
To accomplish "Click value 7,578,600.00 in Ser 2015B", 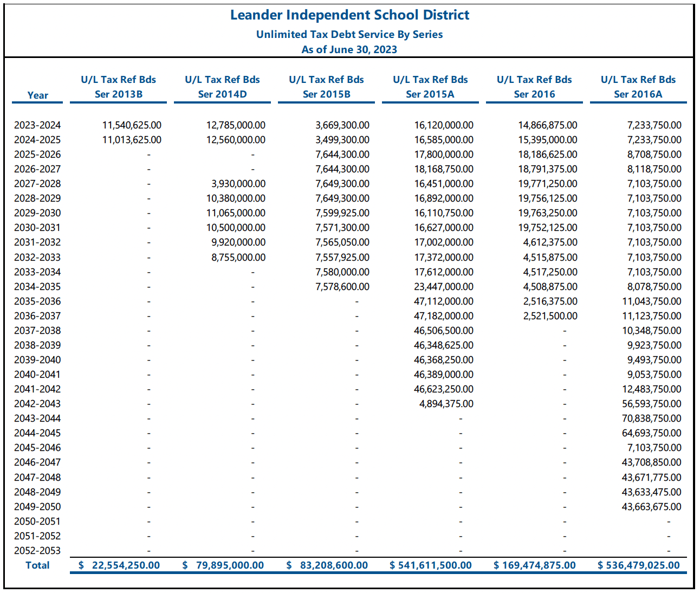I will (342, 287).
